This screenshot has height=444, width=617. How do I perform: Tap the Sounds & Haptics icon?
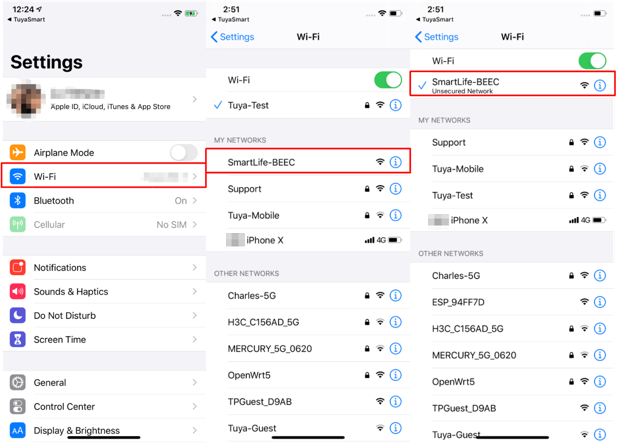click(x=17, y=292)
